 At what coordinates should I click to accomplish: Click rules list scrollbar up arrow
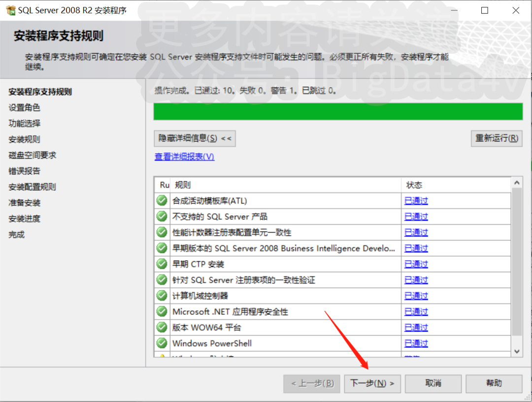coord(517,183)
